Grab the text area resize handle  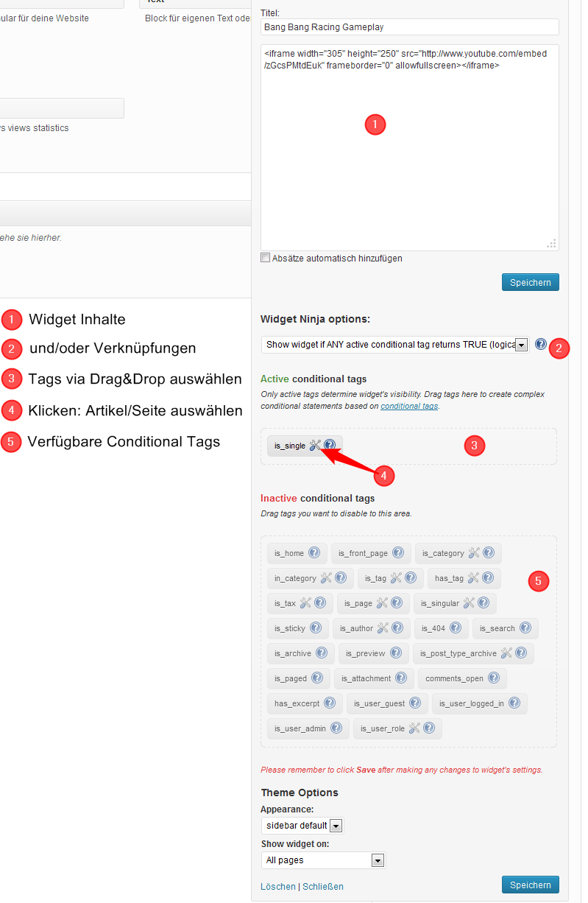coord(552,244)
